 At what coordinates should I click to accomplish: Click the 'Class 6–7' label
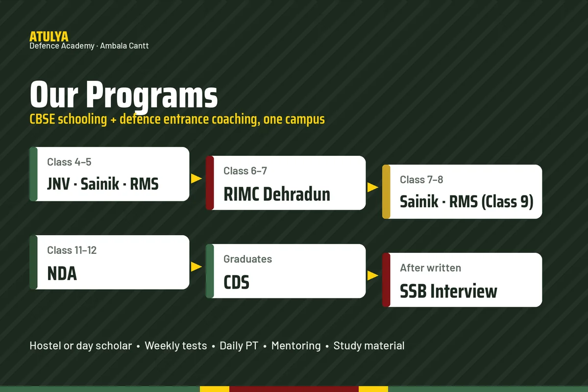click(245, 171)
